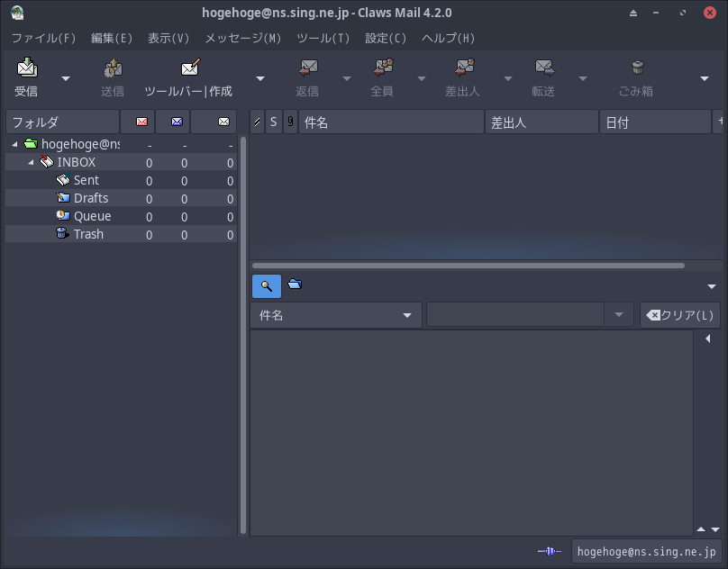Click the quick search text input field
Screen dimensions: 728x569
tap(515, 315)
